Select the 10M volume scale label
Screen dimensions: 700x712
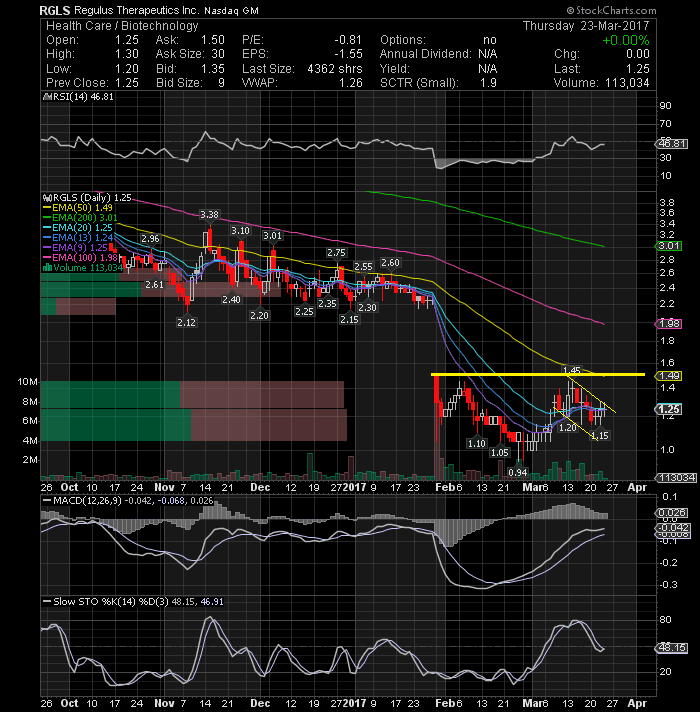click(27, 382)
